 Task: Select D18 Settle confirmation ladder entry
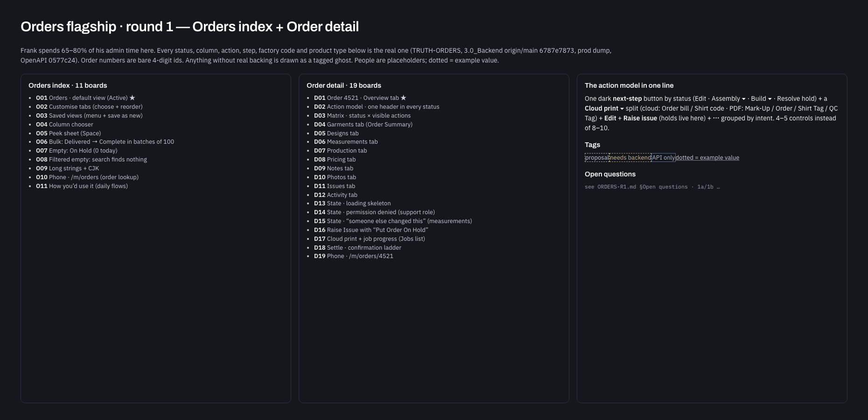coord(357,248)
